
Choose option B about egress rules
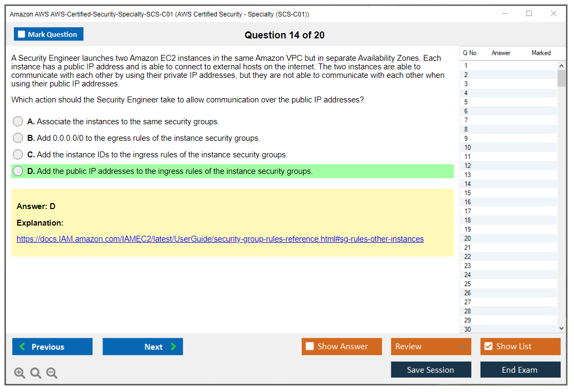(x=18, y=138)
